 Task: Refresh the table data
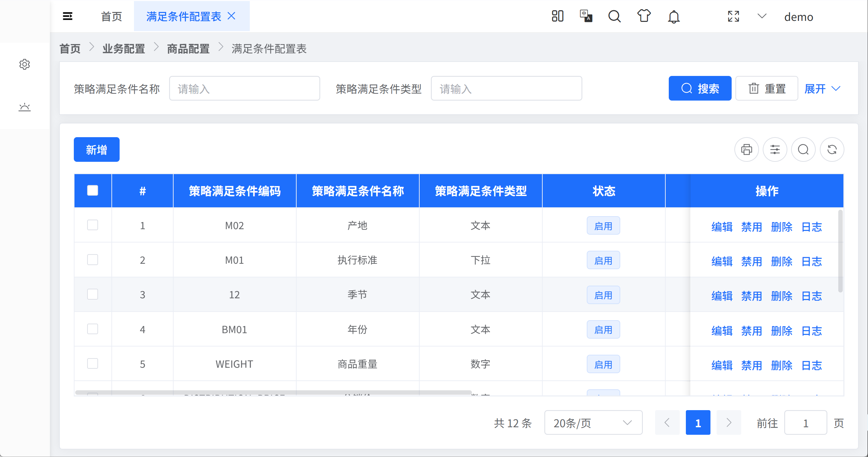[832, 149]
